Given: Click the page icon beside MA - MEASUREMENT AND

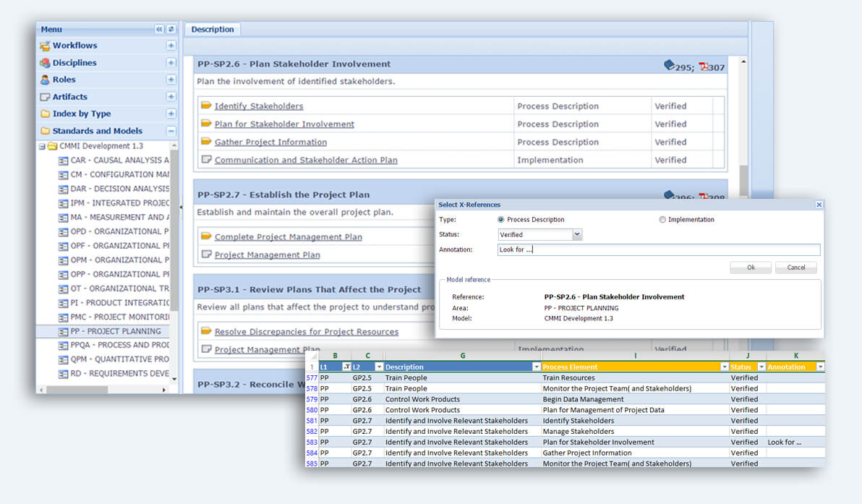Looking at the screenshot, I should pyautogui.click(x=63, y=218).
